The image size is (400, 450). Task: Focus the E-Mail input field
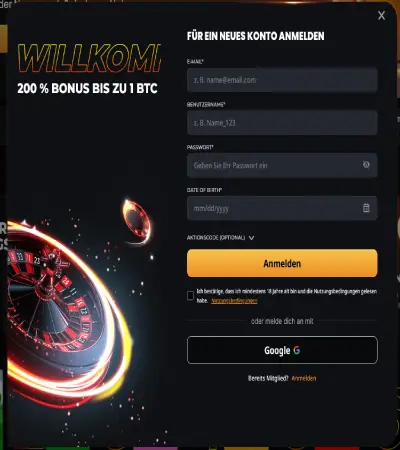pos(282,80)
